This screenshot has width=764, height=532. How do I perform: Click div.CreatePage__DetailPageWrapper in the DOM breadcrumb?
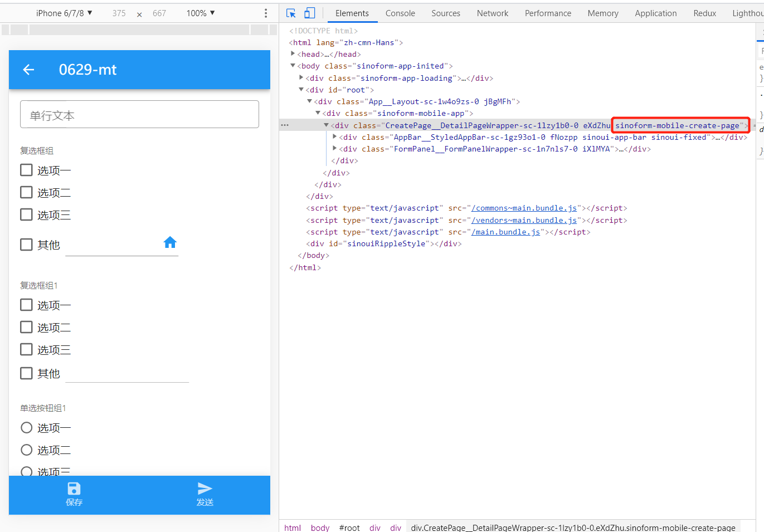[x=573, y=528]
